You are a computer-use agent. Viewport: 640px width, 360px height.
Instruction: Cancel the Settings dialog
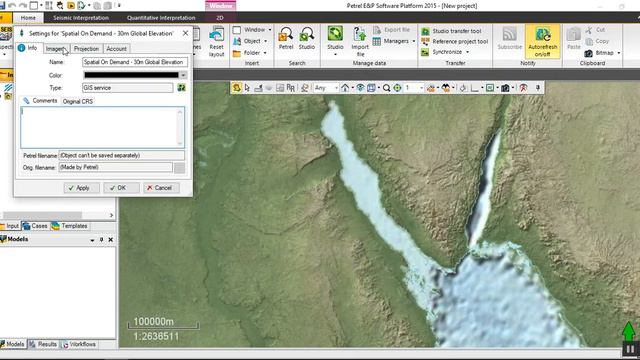click(161, 188)
